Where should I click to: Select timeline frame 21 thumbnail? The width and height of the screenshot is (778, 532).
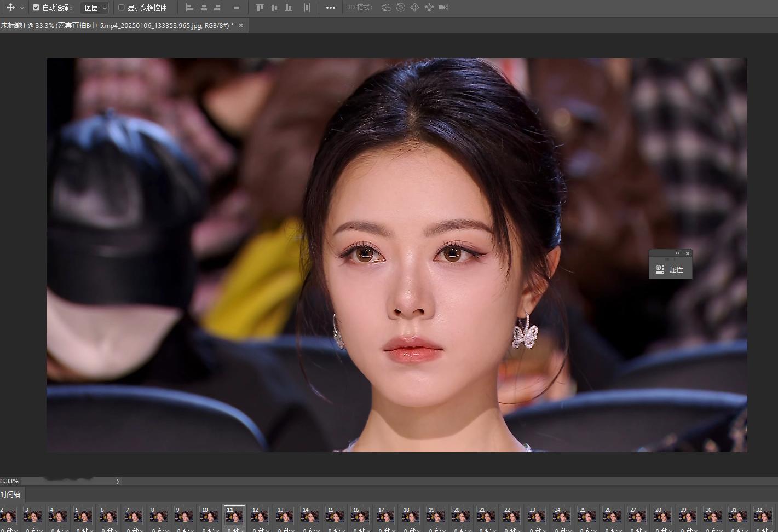[x=486, y=516]
